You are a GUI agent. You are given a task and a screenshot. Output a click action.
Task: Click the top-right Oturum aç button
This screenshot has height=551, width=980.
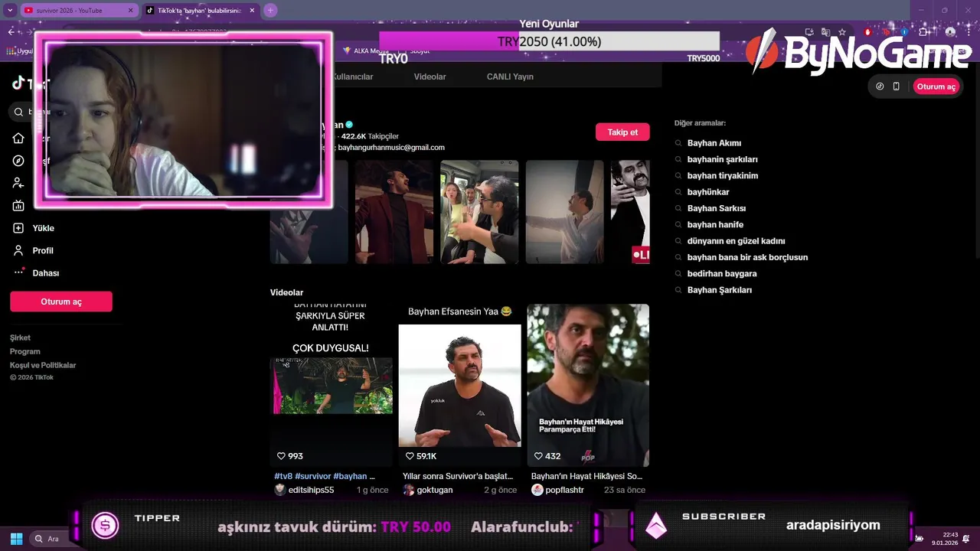[x=936, y=86]
